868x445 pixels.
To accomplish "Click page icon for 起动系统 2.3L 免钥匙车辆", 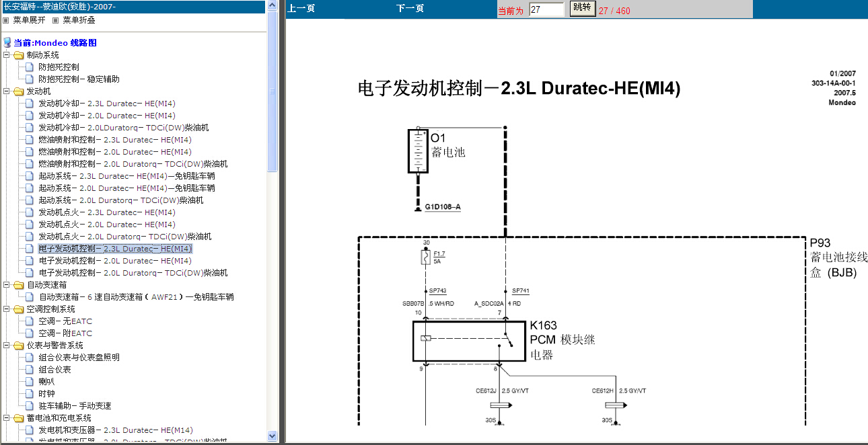I will pyautogui.click(x=30, y=176).
